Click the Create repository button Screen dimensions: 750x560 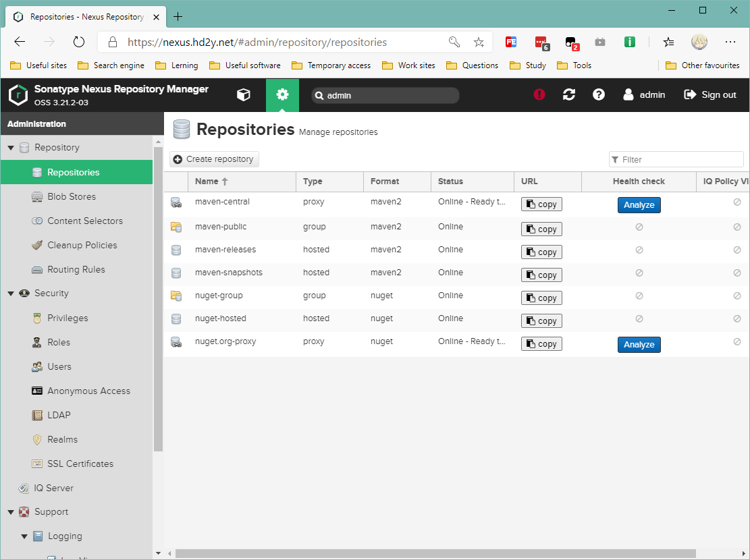pyautogui.click(x=214, y=159)
